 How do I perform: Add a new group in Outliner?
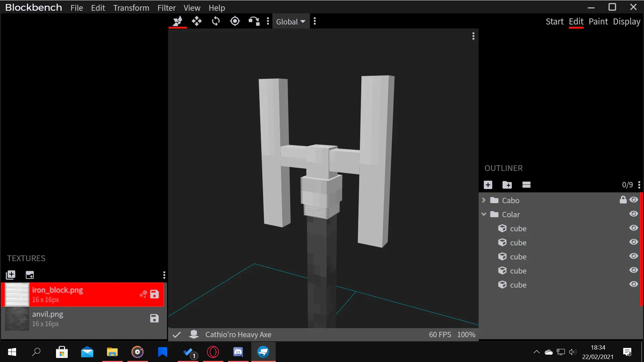point(507,185)
